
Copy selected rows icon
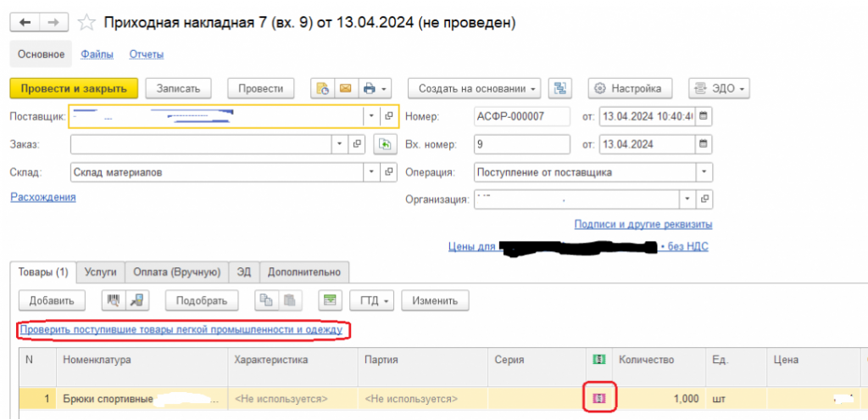(x=266, y=301)
